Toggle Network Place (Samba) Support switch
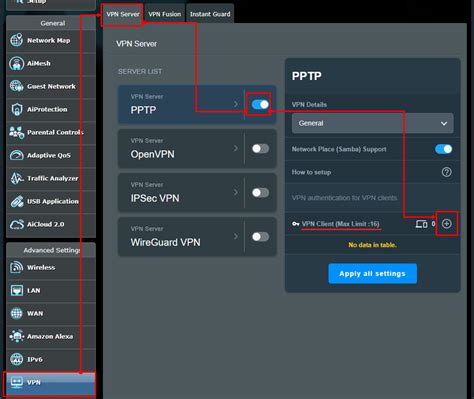The height and width of the screenshot is (399, 474). [x=443, y=149]
